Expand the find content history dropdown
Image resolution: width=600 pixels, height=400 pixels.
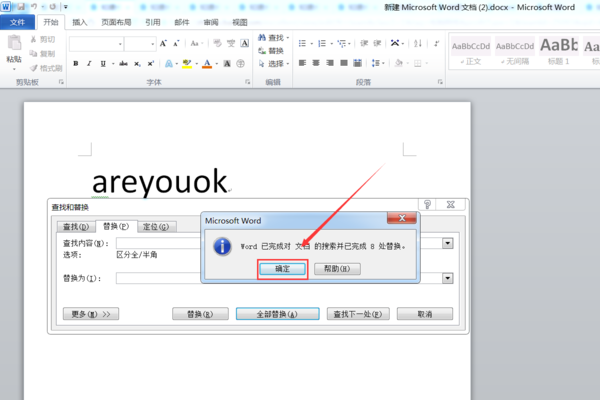point(448,243)
